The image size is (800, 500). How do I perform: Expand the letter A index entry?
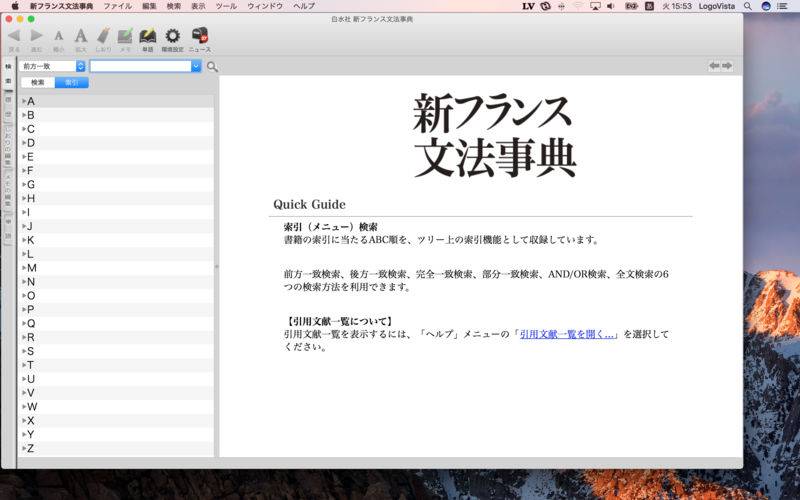[23, 101]
